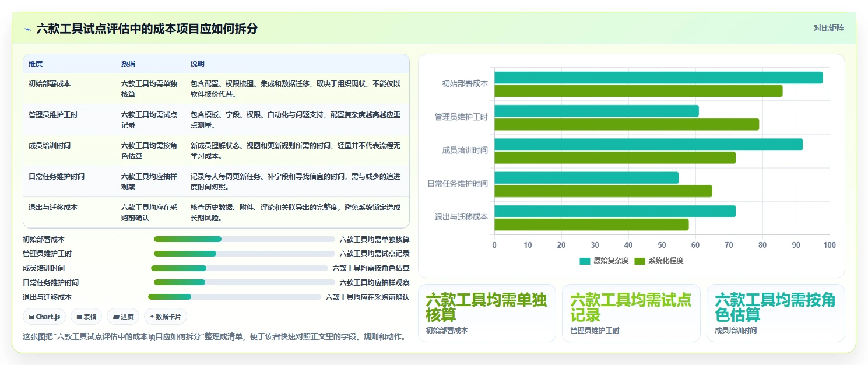The image size is (868, 365).
Task: Click the teal 初始部署成本 chart bar
Action: [x=658, y=78]
